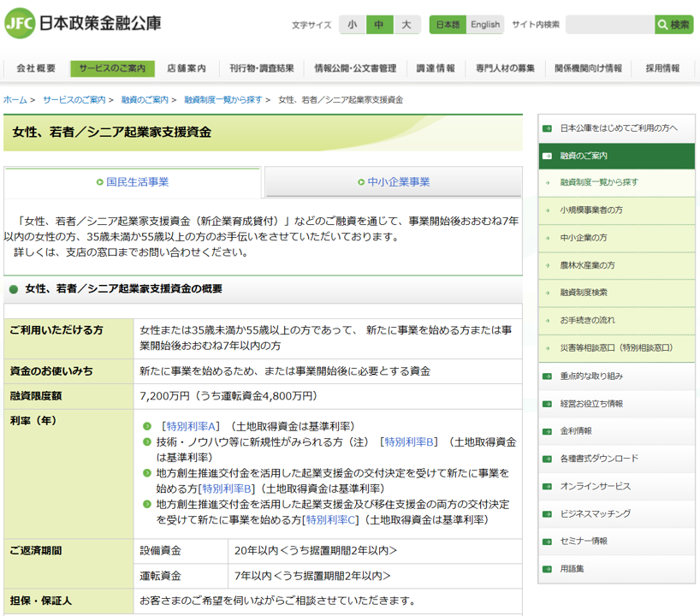
Task: Open 専門人材の募集 menu
Action: click(506, 68)
